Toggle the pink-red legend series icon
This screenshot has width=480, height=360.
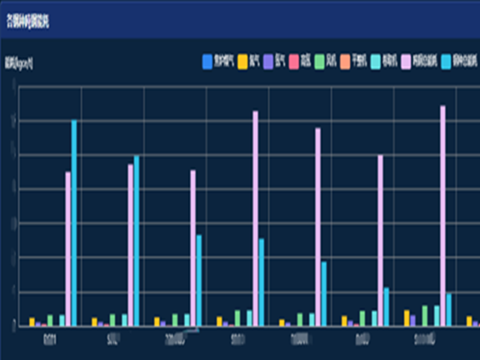pos(294,62)
